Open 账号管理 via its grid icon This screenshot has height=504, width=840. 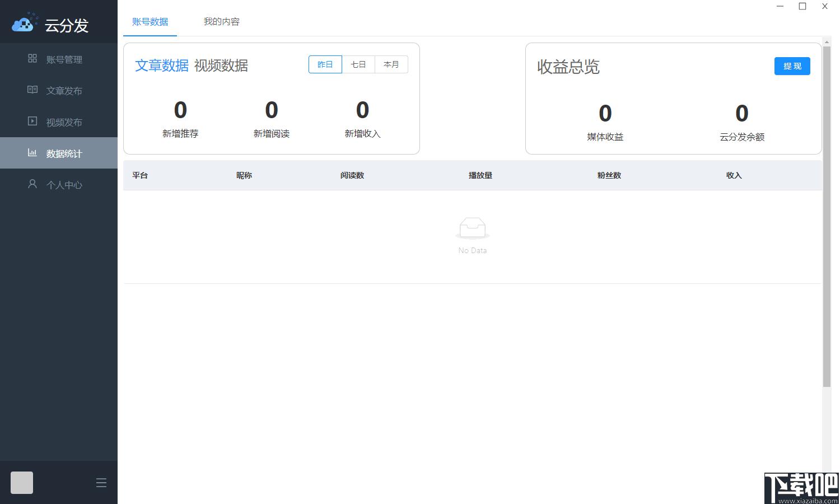pos(32,58)
